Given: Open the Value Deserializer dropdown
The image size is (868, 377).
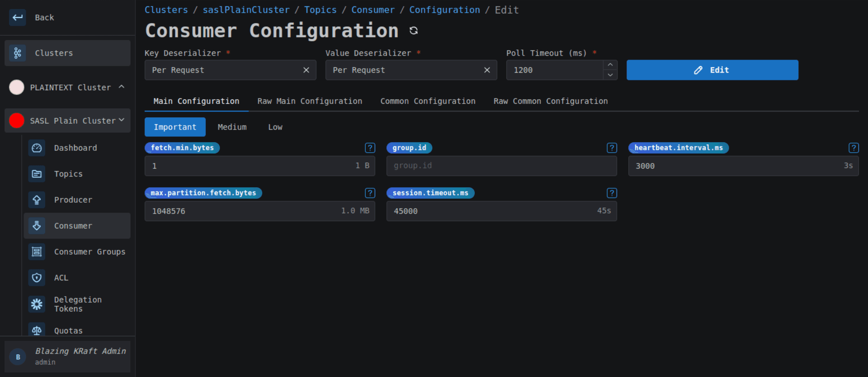Looking at the screenshot, I should coord(411,70).
